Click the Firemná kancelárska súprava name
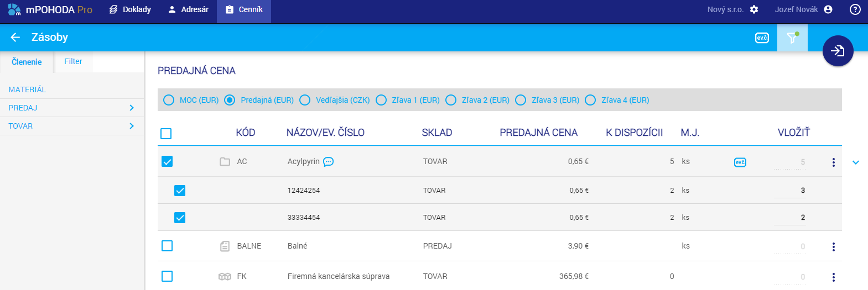 [339, 276]
